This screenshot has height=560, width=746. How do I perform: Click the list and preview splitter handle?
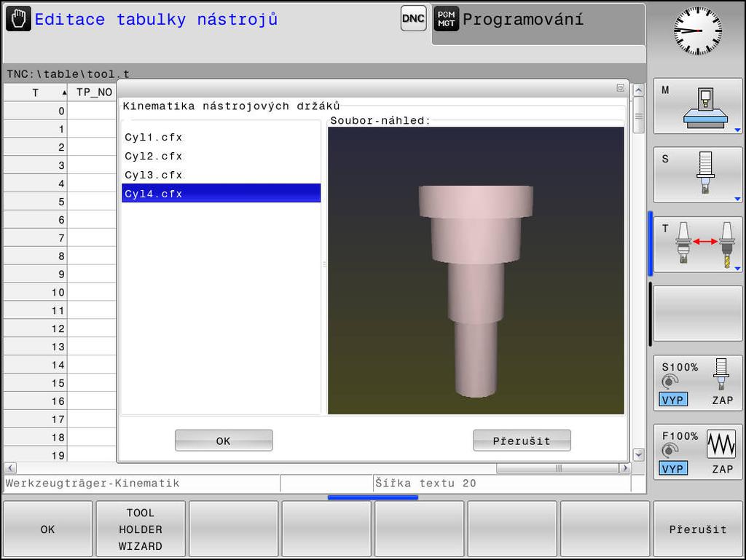(324, 264)
